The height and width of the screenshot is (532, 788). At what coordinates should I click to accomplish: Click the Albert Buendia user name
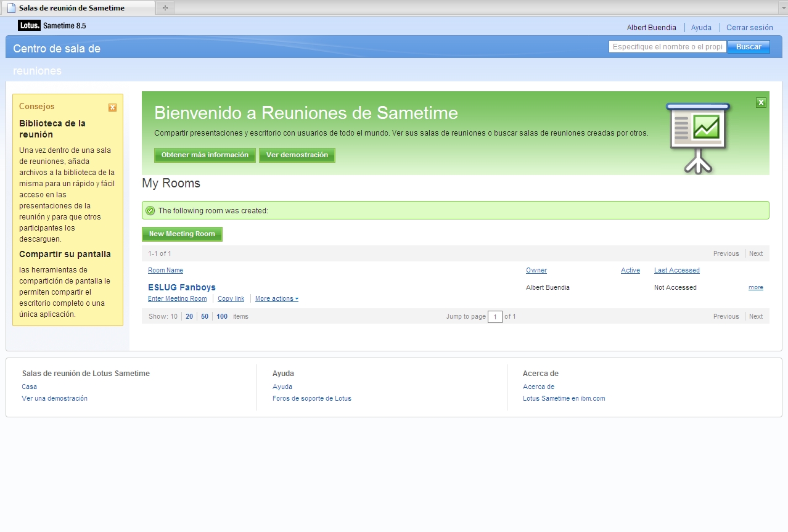[x=652, y=28]
